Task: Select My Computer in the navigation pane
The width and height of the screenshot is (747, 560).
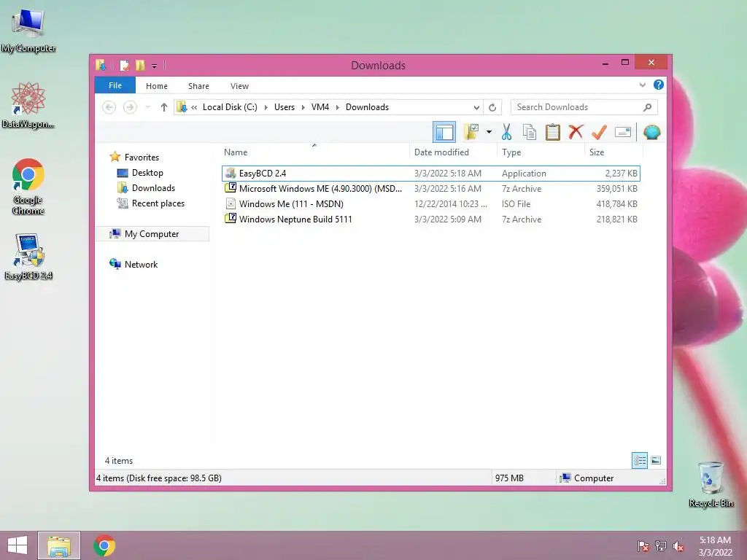Action: coord(152,234)
